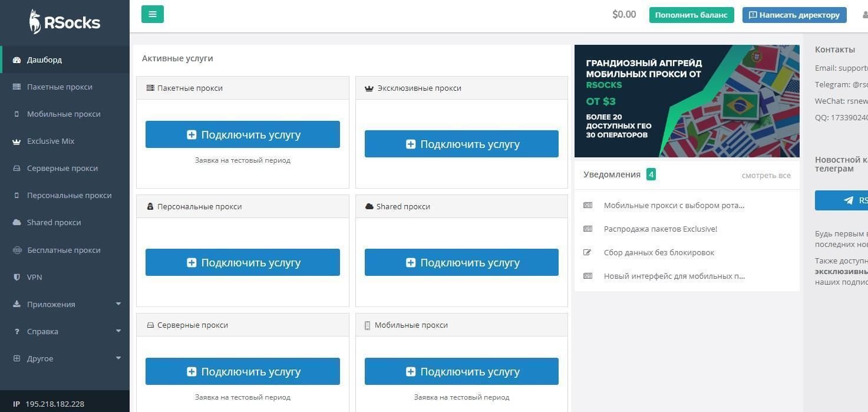The height and width of the screenshot is (412, 868).
Task: Click Заявка на тестовый период under Мобильные прокси
Action: click(461, 397)
